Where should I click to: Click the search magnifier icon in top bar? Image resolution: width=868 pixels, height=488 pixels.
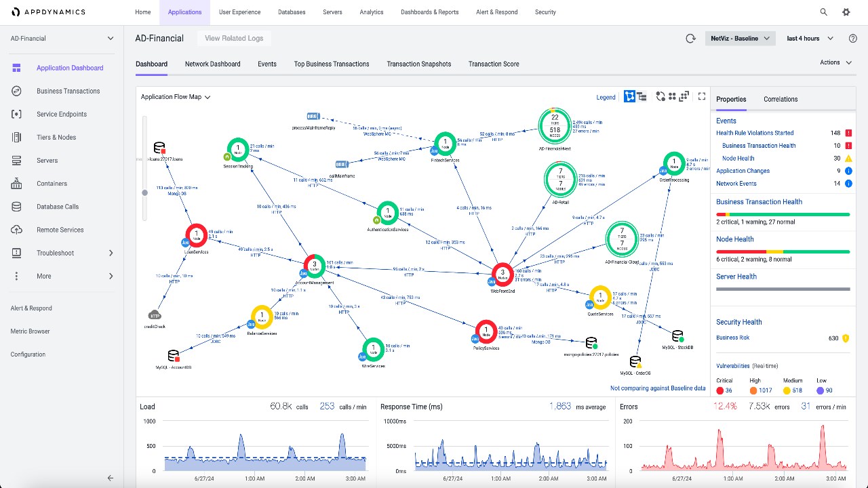coord(824,12)
